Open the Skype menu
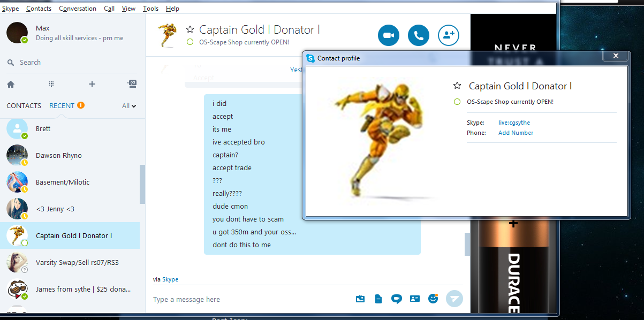644x320 pixels. pyautogui.click(x=11, y=9)
